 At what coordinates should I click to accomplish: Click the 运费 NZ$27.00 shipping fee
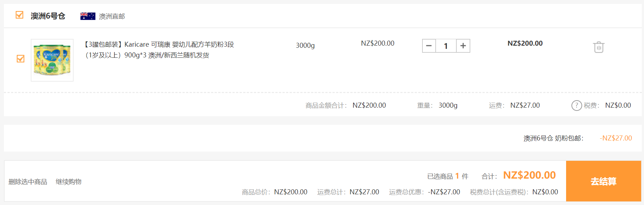point(525,106)
